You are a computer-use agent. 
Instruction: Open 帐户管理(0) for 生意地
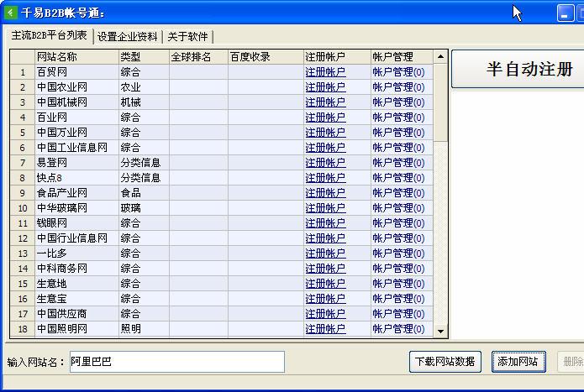(x=398, y=284)
